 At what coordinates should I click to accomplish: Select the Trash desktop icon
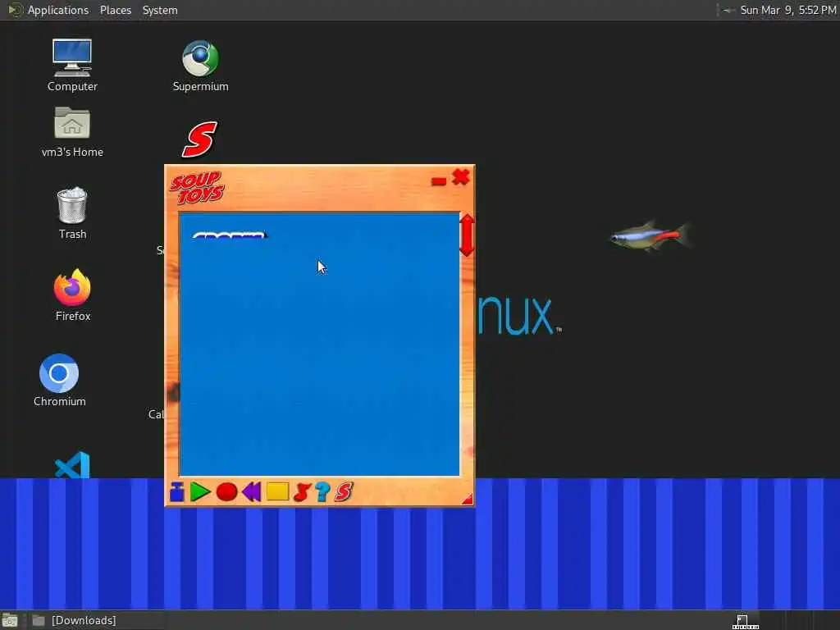[x=72, y=212]
